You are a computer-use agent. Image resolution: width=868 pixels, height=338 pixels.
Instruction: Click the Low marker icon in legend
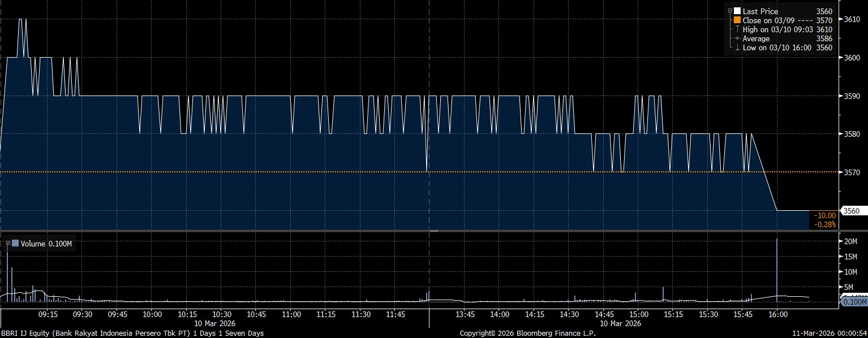tap(737, 47)
